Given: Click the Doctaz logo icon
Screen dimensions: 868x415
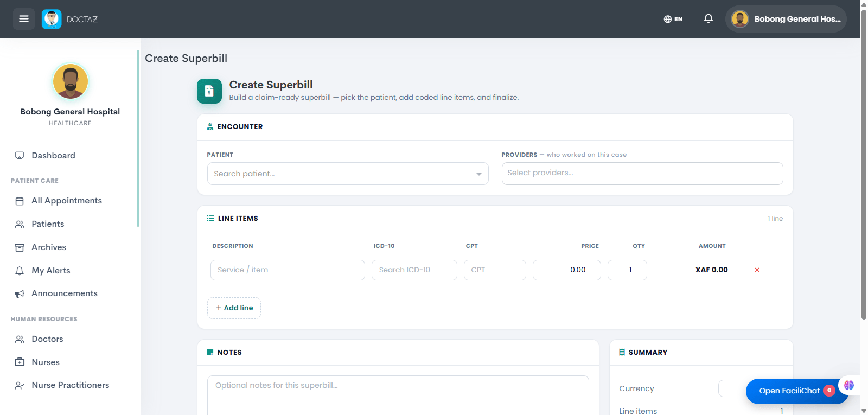Looking at the screenshot, I should (x=52, y=19).
